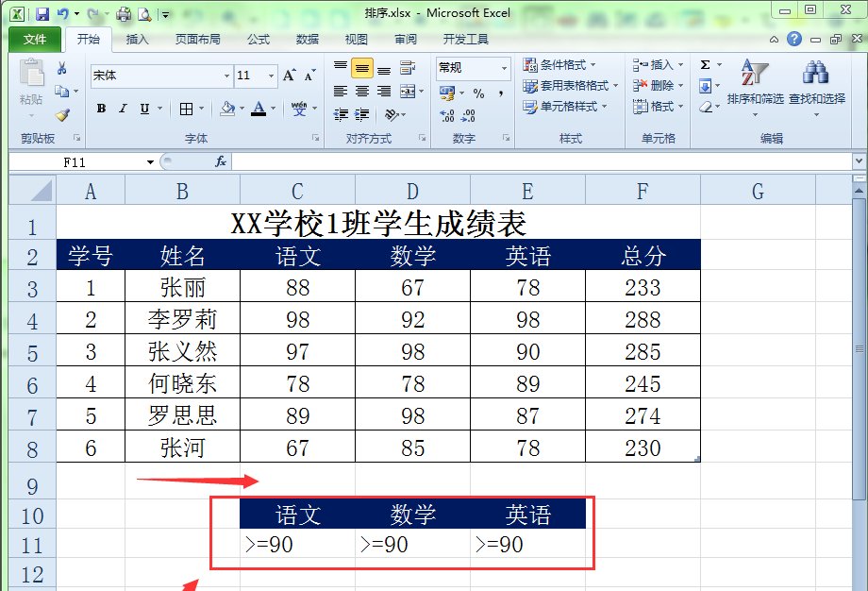Open the 文件 tab

tap(34, 40)
